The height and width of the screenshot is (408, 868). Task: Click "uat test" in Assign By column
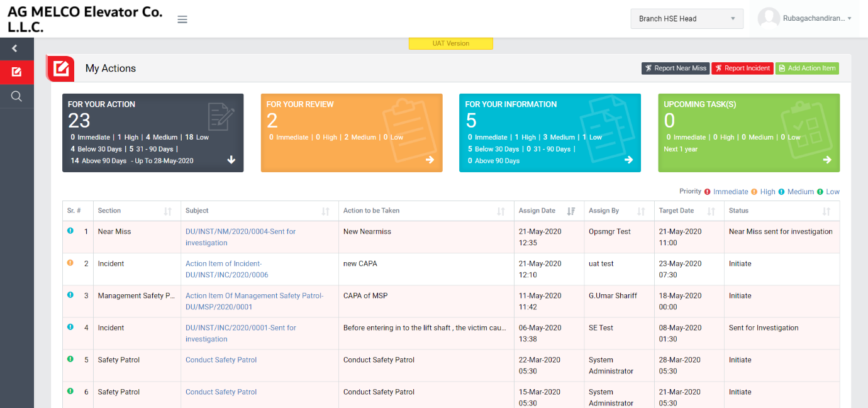point(601,263)
